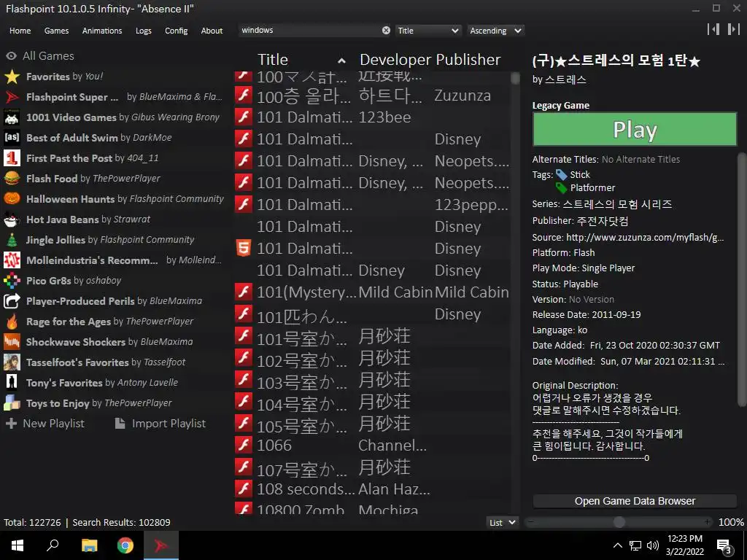Screen dimensions: 747x560
Task: Click the details panel vertical scrollbar
Action: click(x=742, y=279)
